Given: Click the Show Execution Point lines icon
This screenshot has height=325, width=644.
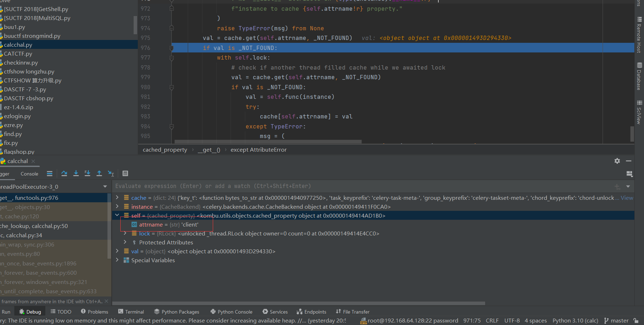Looking at the screenshot, I should 50,173.
